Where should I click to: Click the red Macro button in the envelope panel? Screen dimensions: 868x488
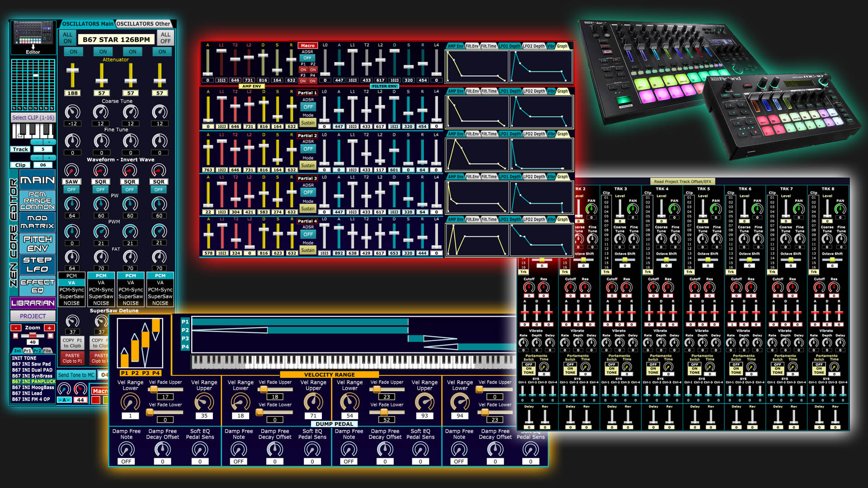pyautogui.click(x=307, y=45)
